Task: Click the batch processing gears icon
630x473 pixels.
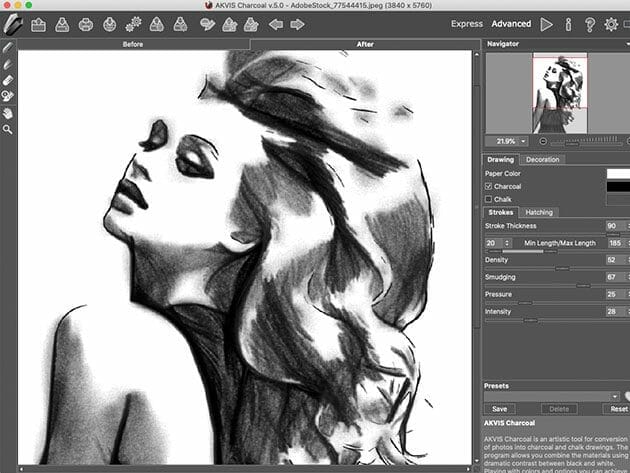Action: (133, 24)
